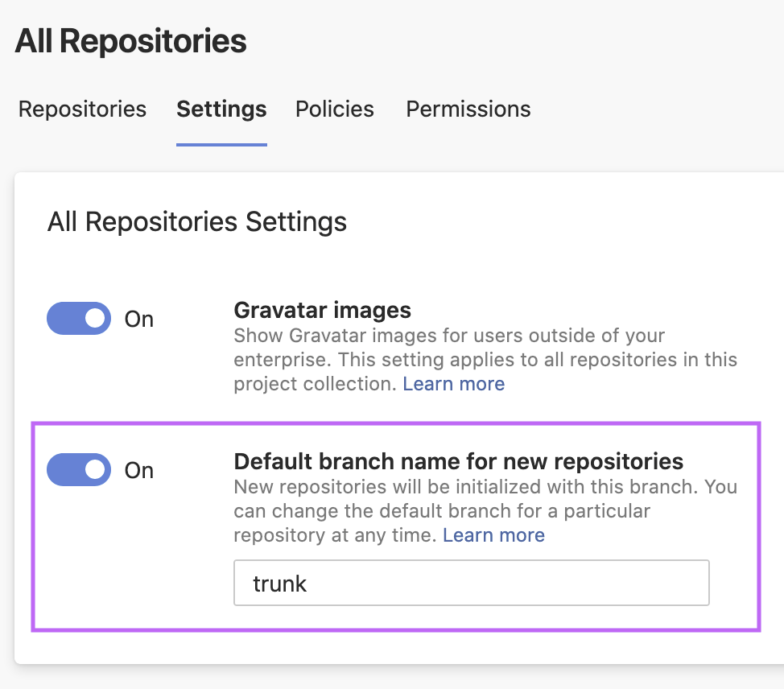784x689 pixels.
Task: Click the On label beside branch name toggle
Action: click(138, 471)
